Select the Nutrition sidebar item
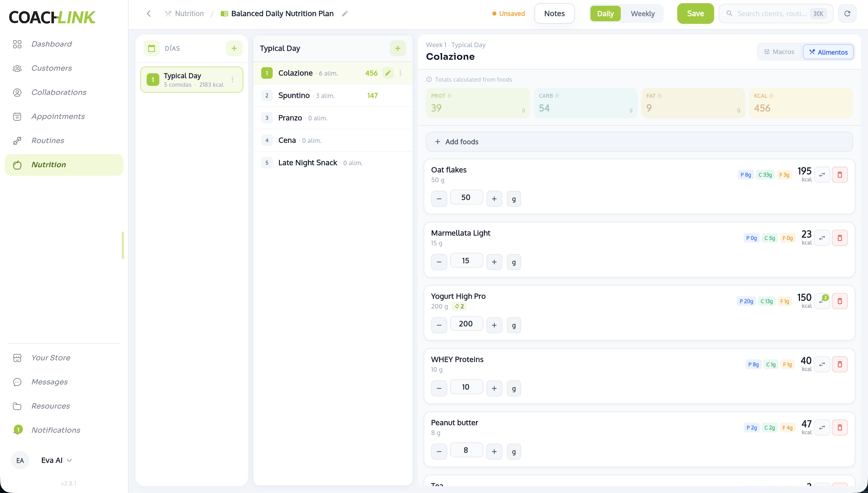 click(x=64, y=165)
